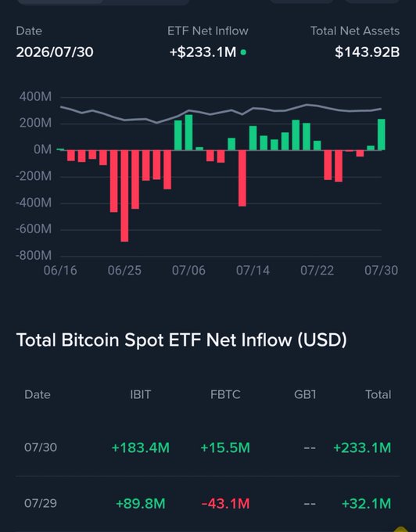Open the 07/29 table row

coord(208,503)
